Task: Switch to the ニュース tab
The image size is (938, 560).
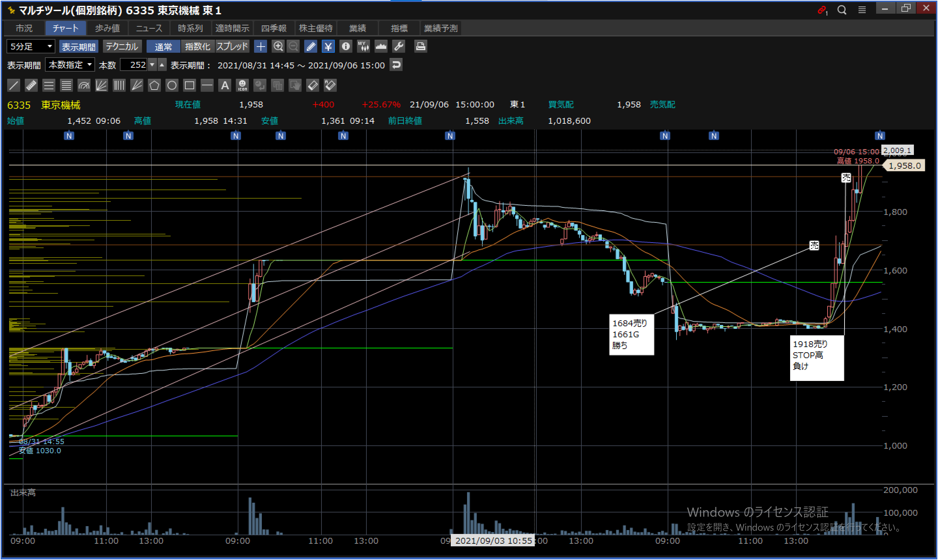Action: 149,28
